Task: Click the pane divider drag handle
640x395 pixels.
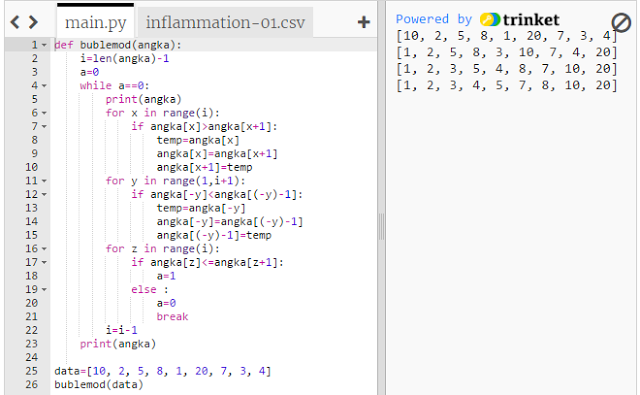Action: [381, 226]
